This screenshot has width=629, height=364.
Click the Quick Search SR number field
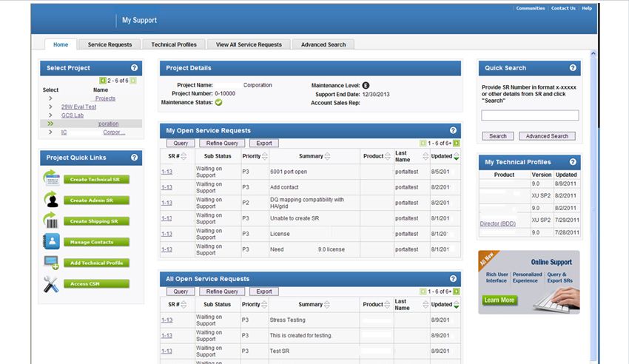pos(530,115)
